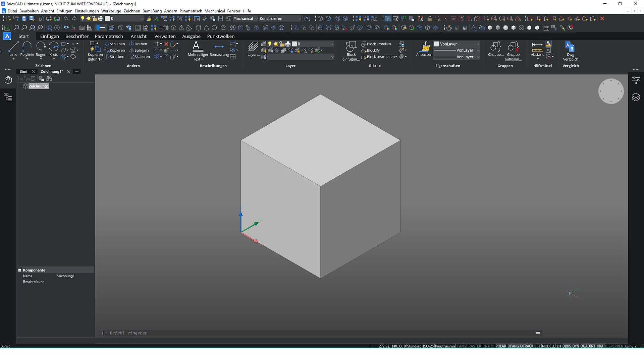Select the Kreis circle tool
Image resolution: width=644 pixels, height=362 pixels.
[x=54, y=49]
